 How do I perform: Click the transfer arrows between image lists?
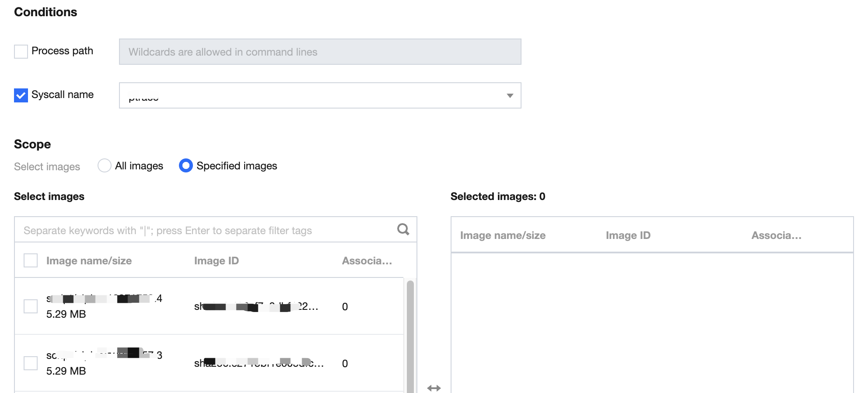click(434, 388)
